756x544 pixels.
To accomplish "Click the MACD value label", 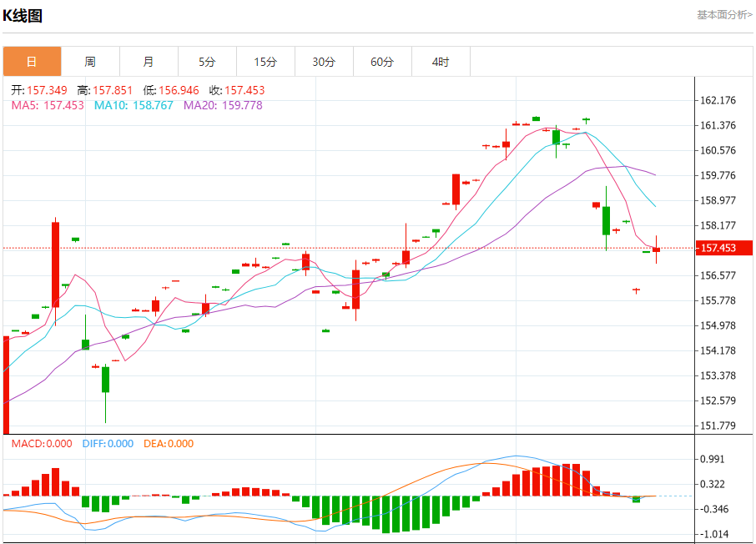I will click(42, 444).
